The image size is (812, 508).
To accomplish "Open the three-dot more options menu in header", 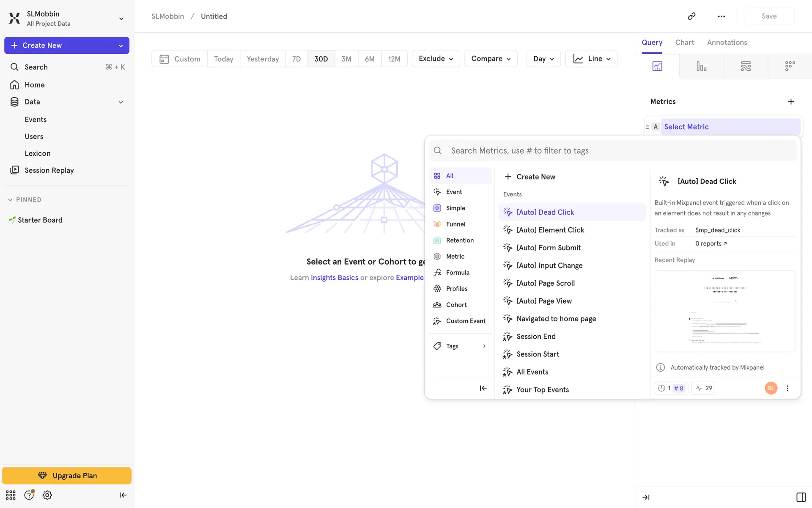I will click(x=721, y=16).
